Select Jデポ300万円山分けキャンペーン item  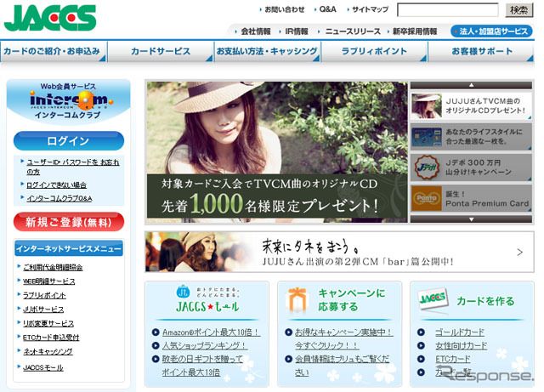click(471, 168)
